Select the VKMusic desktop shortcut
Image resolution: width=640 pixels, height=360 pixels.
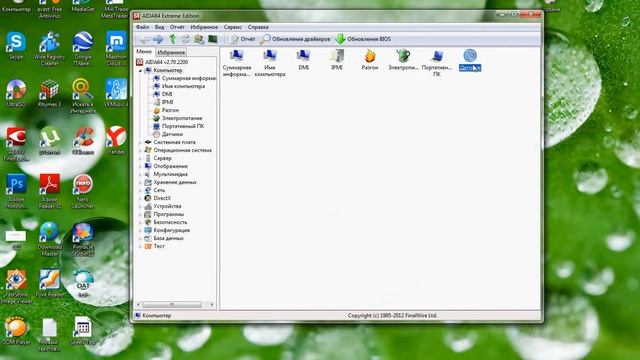(116, 93)
